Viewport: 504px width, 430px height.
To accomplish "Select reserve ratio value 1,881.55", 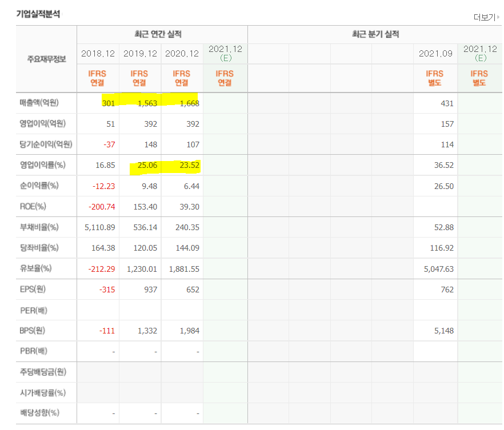I will (184, 269).
